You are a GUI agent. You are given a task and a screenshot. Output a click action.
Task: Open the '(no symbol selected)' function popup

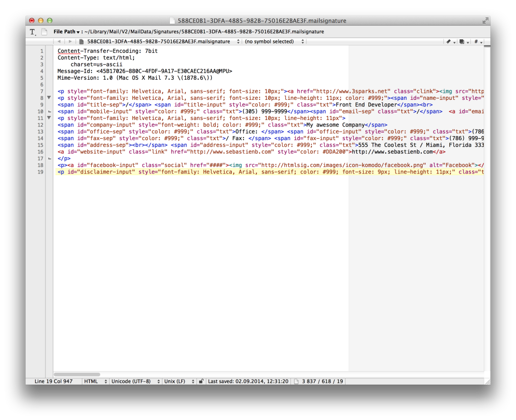click(x=274, y=42)
